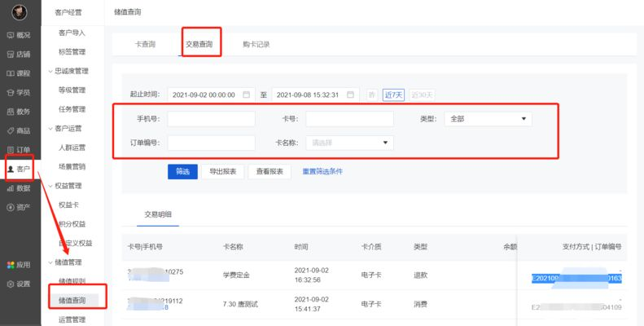Select the 昨 quick date option
This screenshot has width=644, height=326.
coord(372,95)
